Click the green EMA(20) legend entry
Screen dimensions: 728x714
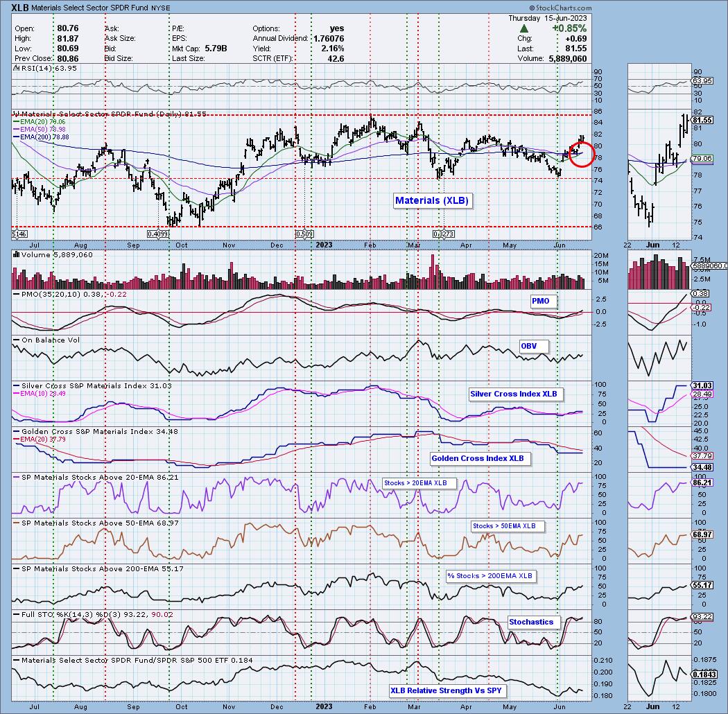tap(40, 121)
